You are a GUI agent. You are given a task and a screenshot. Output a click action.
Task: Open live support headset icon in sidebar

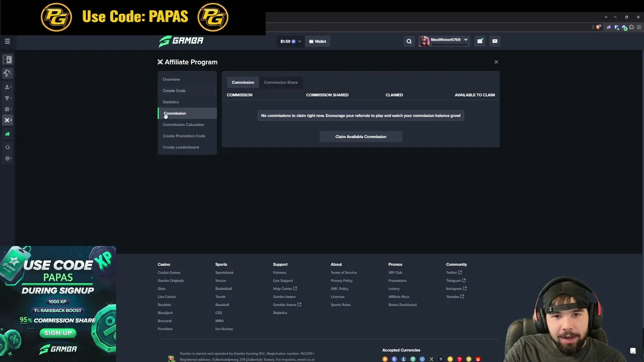[x=8, y=147]
